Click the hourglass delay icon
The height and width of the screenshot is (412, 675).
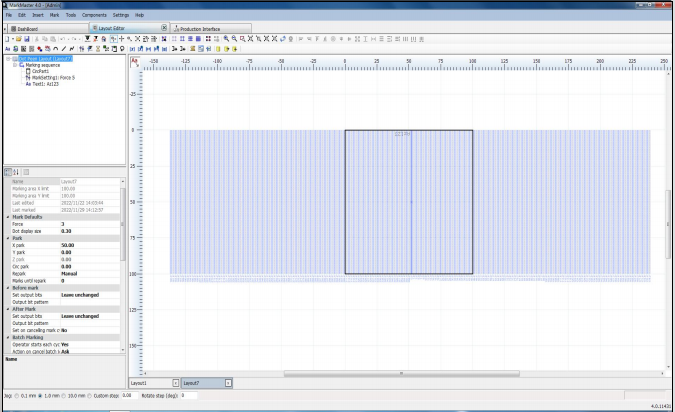coord(98,49)
